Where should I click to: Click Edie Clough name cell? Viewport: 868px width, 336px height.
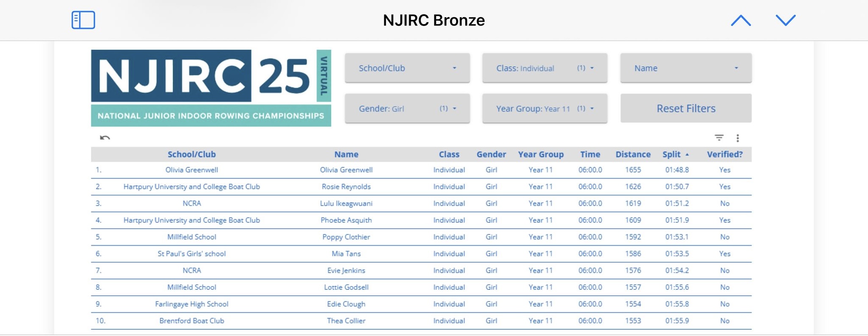tap(346, 304)
